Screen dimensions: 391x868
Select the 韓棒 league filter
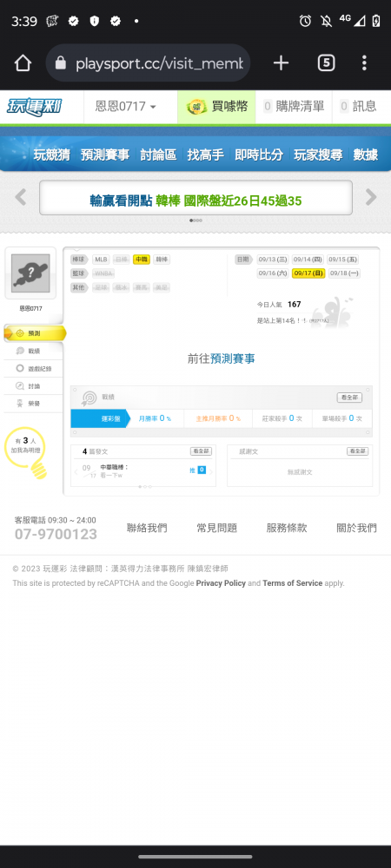[x=161, y=259]
